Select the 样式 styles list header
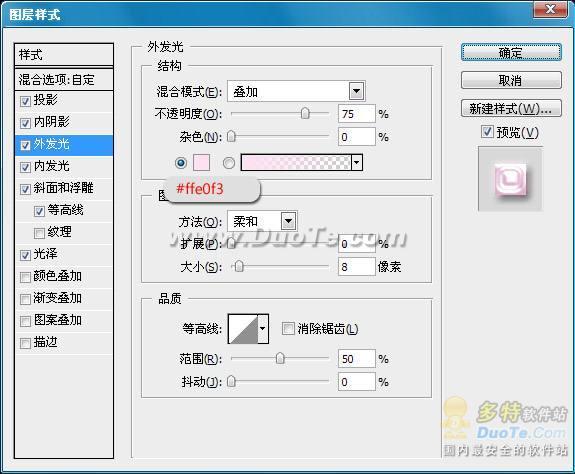 (x=64, y=55)
